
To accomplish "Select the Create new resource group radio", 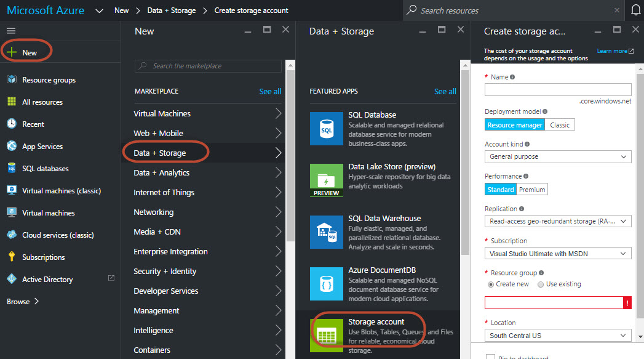I will tap(490, 284).
